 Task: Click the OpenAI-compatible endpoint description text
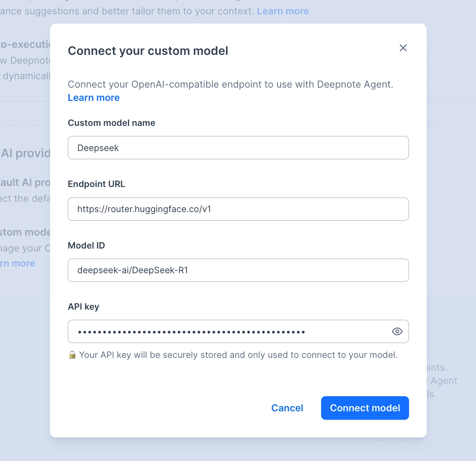pyautogui.click(x=230, y=84)
